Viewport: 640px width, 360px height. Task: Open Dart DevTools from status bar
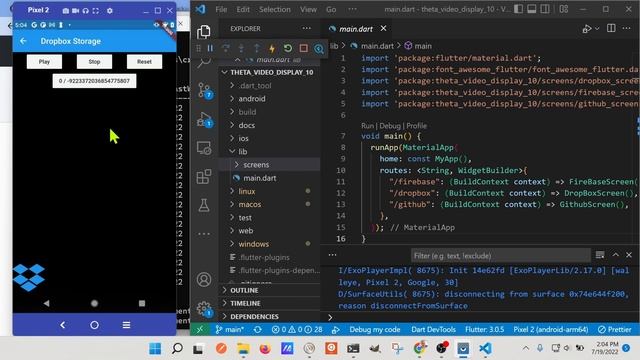(x=433, y=329)
